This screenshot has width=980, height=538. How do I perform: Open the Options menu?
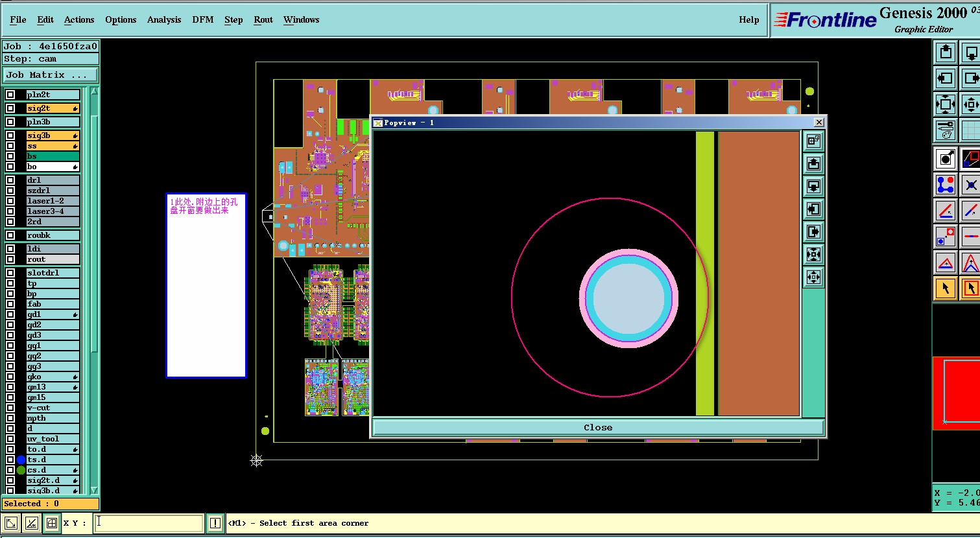121,19
